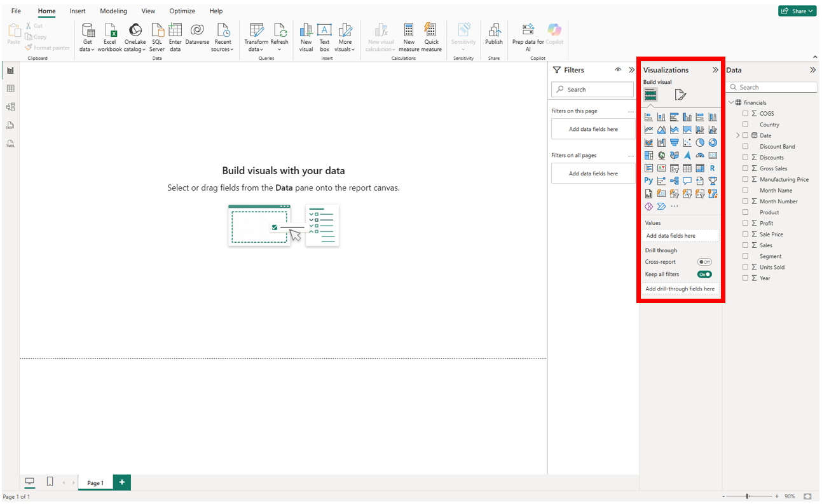Choose the donut chart visual
Image resolution: width=822 pixels, height=504 pixels.
(x=713, y=142)
